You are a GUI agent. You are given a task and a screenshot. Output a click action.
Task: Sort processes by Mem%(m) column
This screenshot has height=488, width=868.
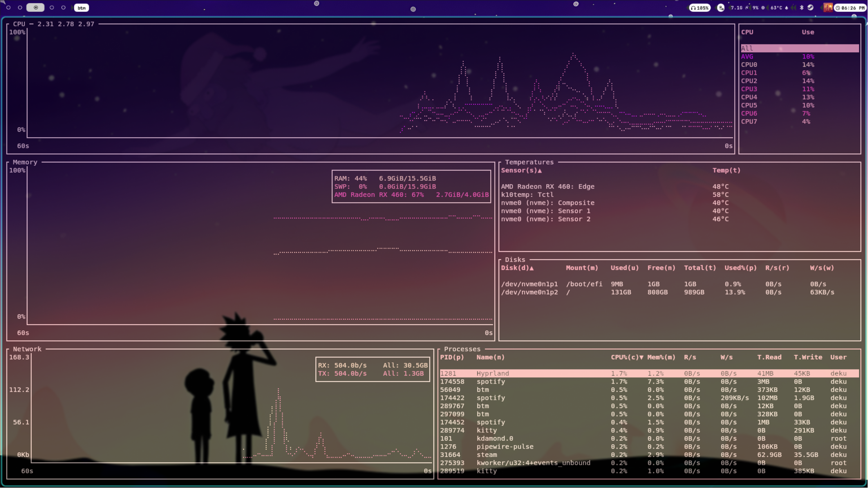click(x=661, y=357)
